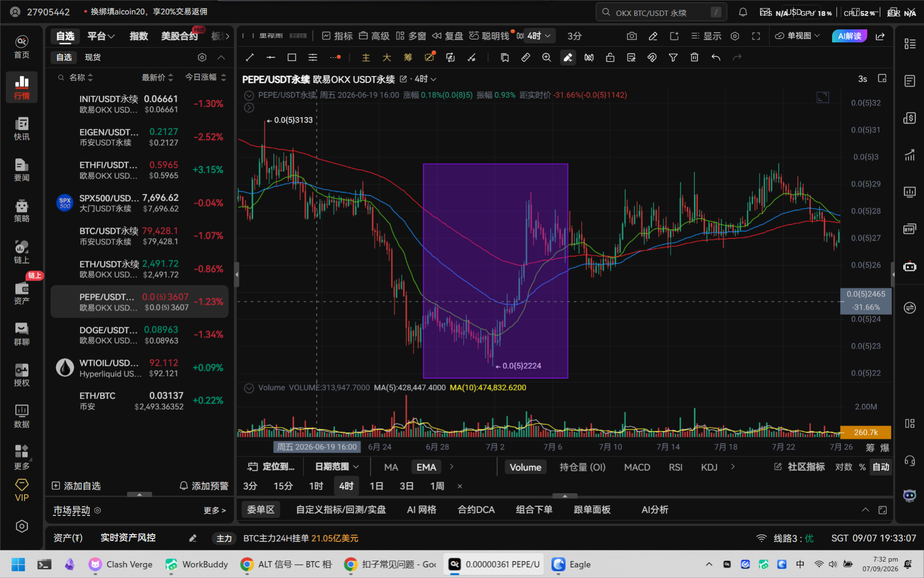Click the zoom-in magnifier tool
The width and height of the screenshot is (924, 578).
click(546, 58)
